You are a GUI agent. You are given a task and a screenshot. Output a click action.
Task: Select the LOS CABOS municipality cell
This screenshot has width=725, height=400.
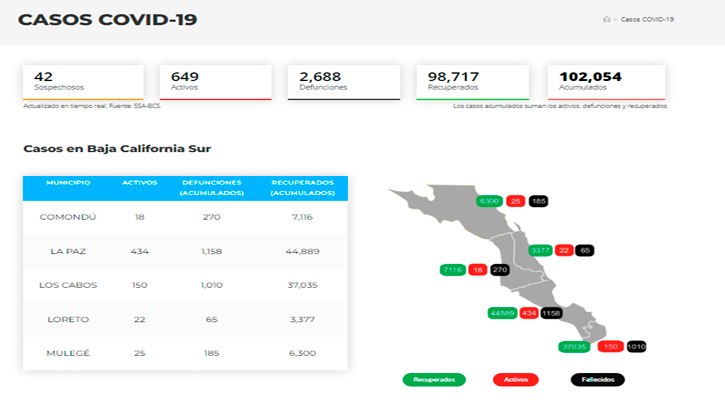(x=68, y=285)
